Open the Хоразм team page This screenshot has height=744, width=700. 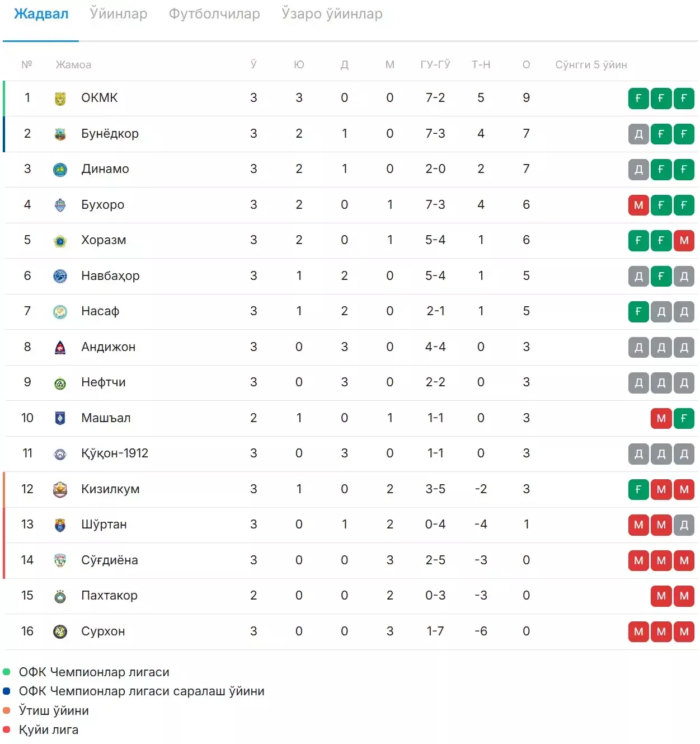(x=104, y=240)
